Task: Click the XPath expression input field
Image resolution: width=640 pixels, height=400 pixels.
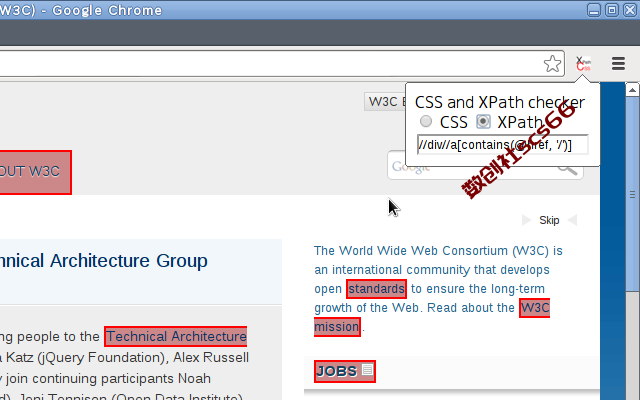Action: click(502, 144)
